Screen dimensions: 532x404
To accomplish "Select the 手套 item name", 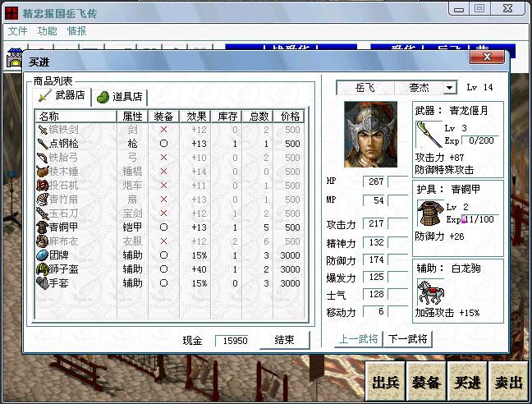I will pos(59,283).
